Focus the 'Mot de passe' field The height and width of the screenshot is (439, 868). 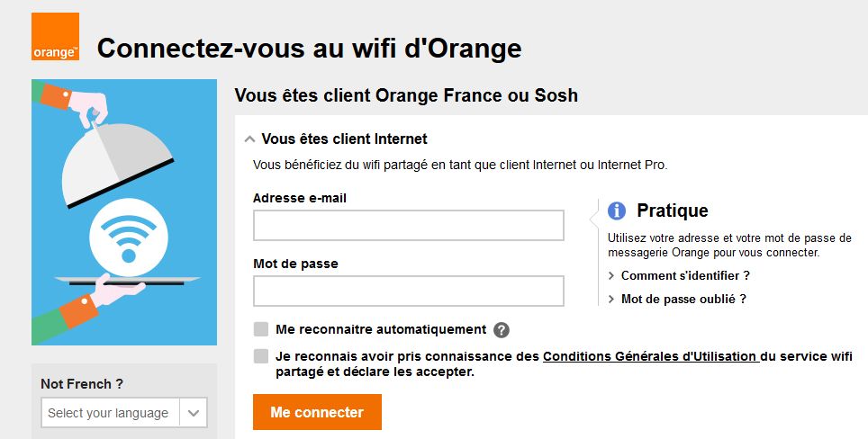408,291
